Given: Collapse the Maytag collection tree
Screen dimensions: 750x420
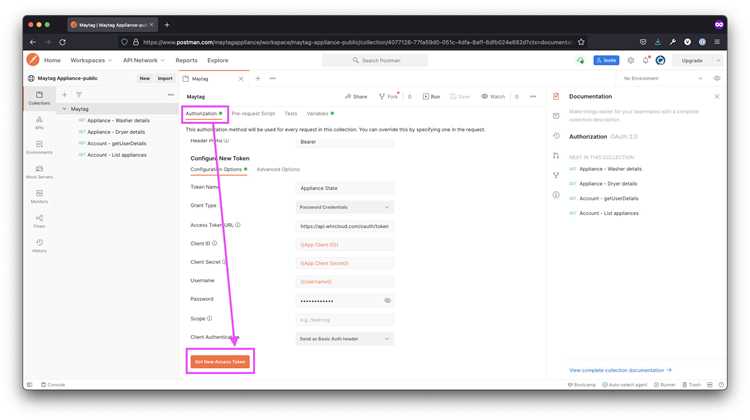Looking at the screenshot, I should pyautogui.click(x=65, y=109).
